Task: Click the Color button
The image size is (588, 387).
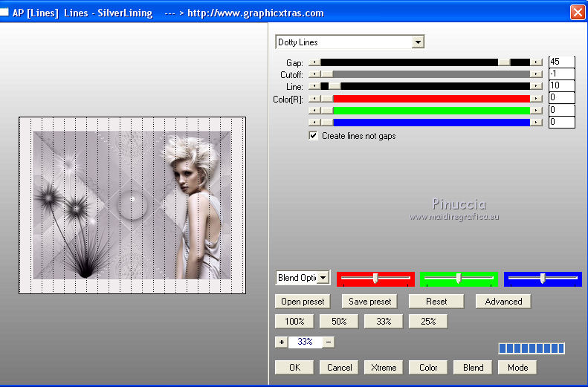Action: 428,368
